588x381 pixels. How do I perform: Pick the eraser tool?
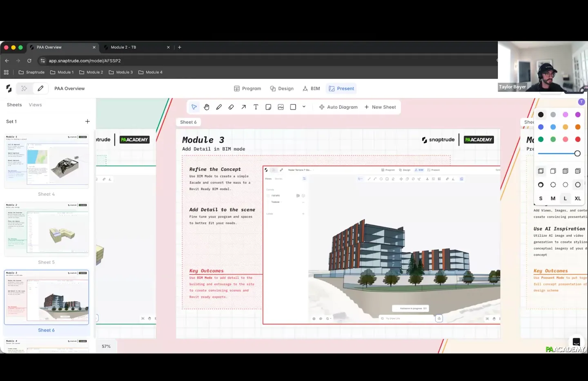click(231, 107)
